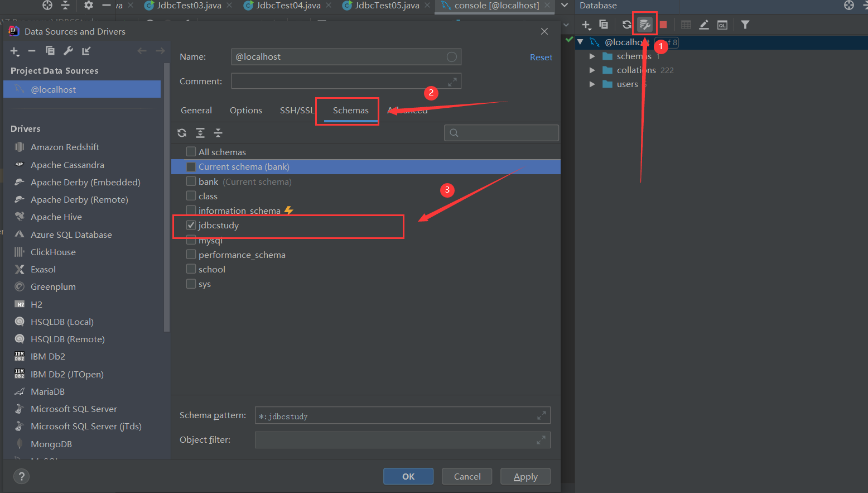868x493 pixels.
Task: Click the pencil edit icon in the Database panel
Action: 704,25
